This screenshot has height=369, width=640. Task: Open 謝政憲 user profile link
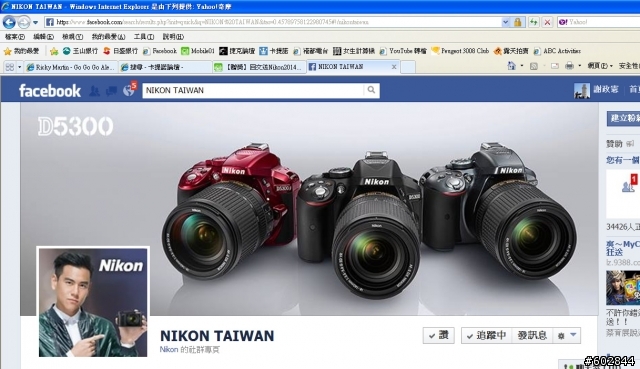606,89
